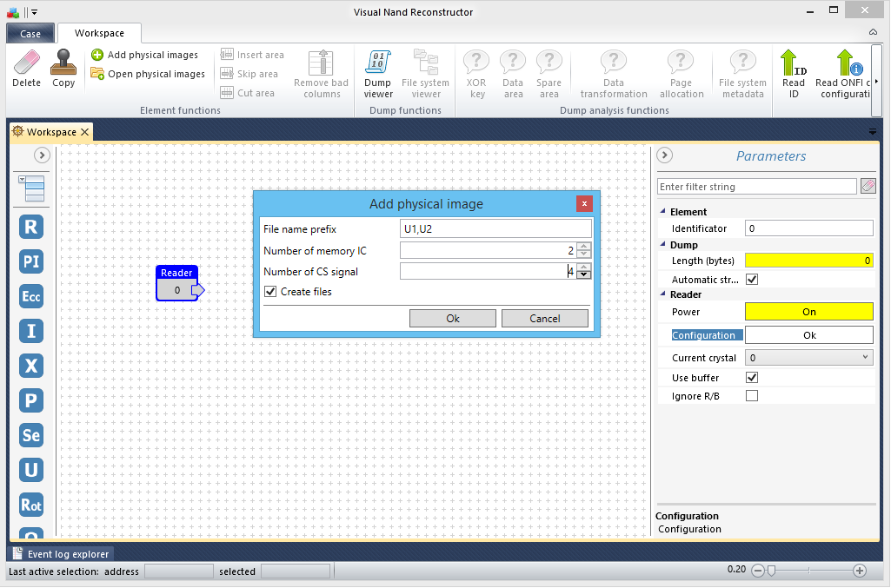Open Event log explorer panel

pos(61,554)
